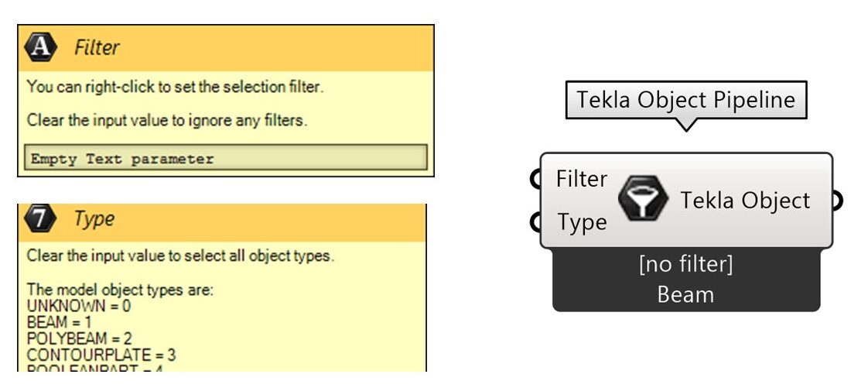Image resolution: width=868 pixels, height=388 pixels.
Task: Click the hexagon 7 icon beside Type
Action: pos(40,218)
